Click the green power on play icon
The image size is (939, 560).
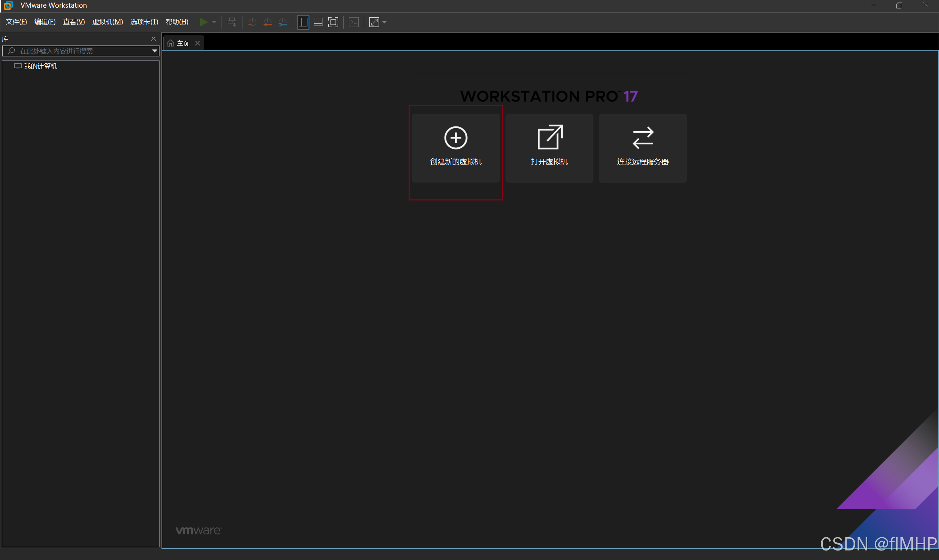click(204, 22)
